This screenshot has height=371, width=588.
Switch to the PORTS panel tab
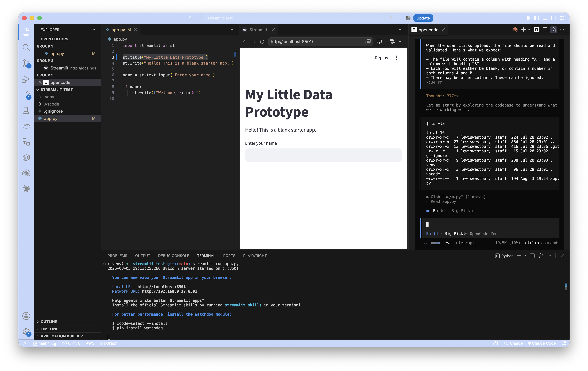pos(229,256)
